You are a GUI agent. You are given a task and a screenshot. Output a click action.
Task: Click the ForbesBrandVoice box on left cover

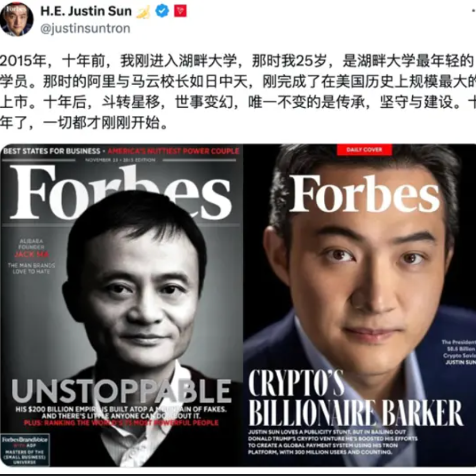tap(25, 450)
